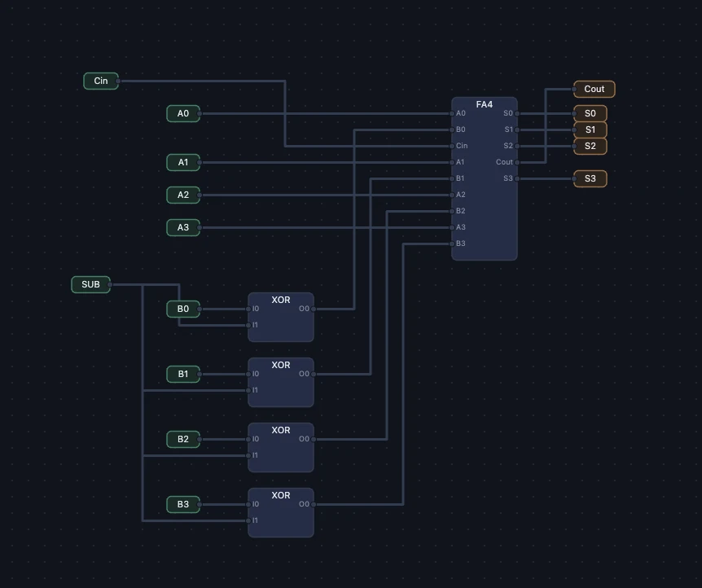702x588 pixels.
Task: Click the FA4 B1 input pin
Action: (452, 178)
